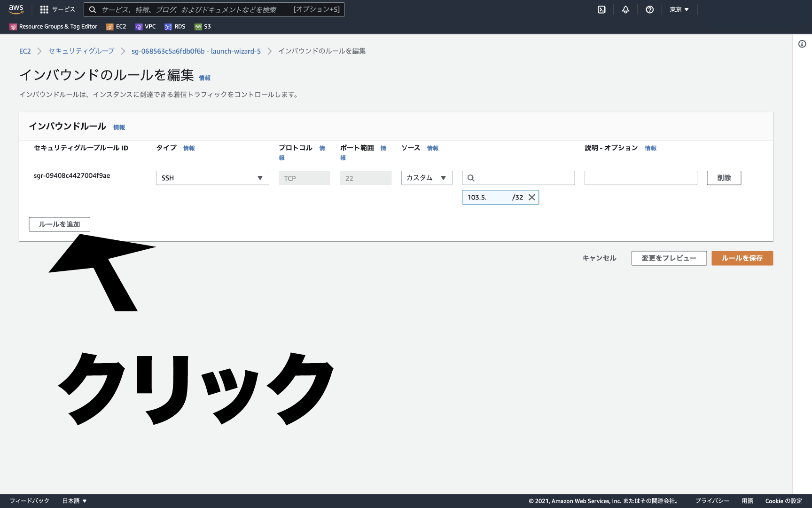Go to EC2 in the breadcrumb
This screenshot has width=812, height=508.
pos(25,51)
